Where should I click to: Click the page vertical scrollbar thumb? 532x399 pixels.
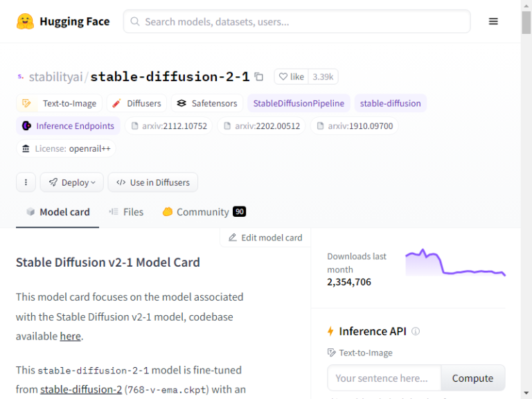[x=526, y=22]
